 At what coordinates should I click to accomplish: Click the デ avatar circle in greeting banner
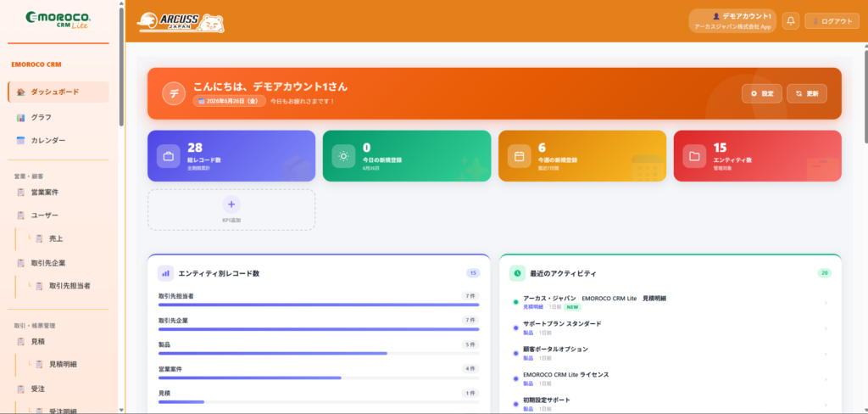pos(174,93)
